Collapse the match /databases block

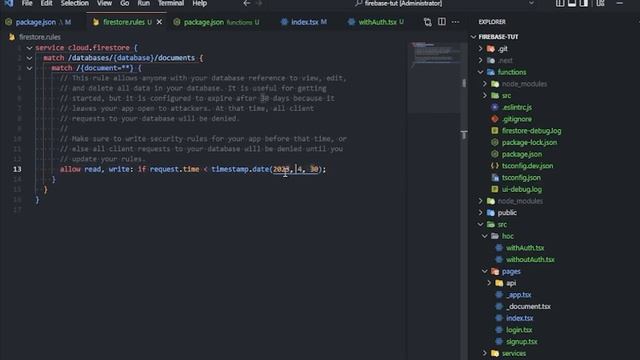pos(29,58)
